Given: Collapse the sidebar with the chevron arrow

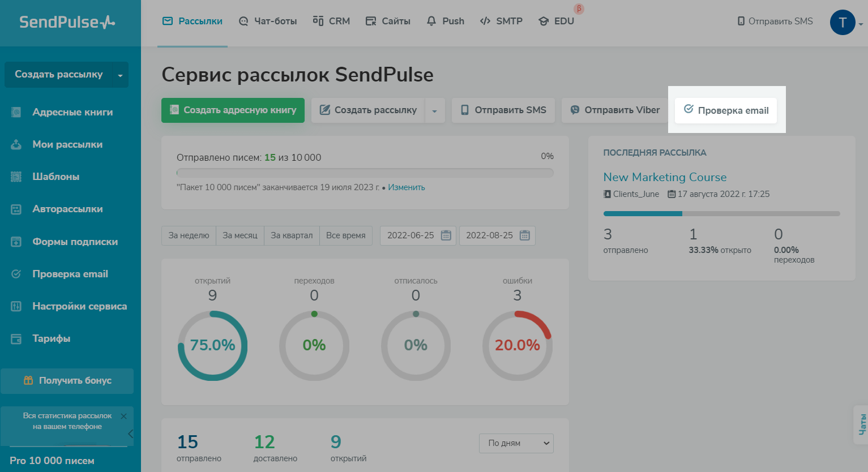Looking at the screenshot, I should (x=131, y=434).
